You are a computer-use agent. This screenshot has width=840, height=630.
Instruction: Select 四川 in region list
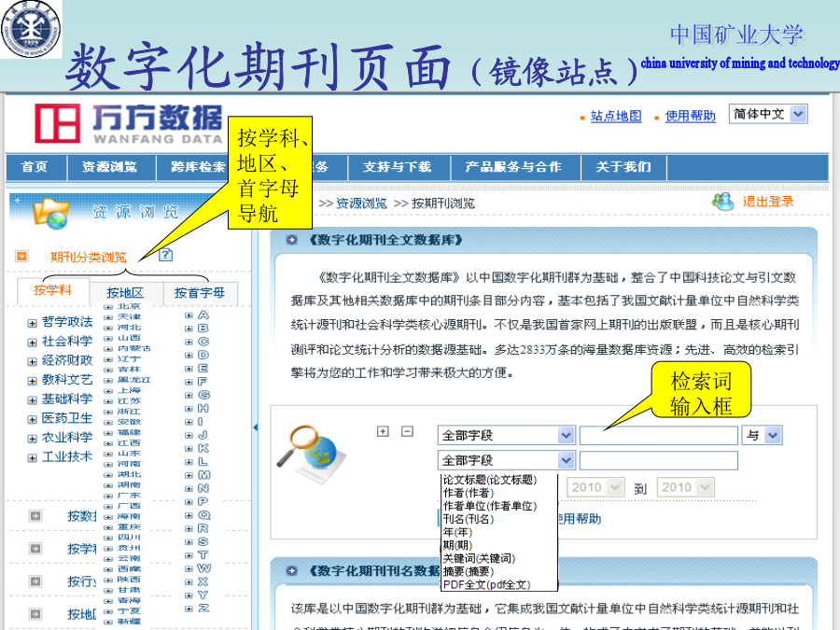[129, 538]
